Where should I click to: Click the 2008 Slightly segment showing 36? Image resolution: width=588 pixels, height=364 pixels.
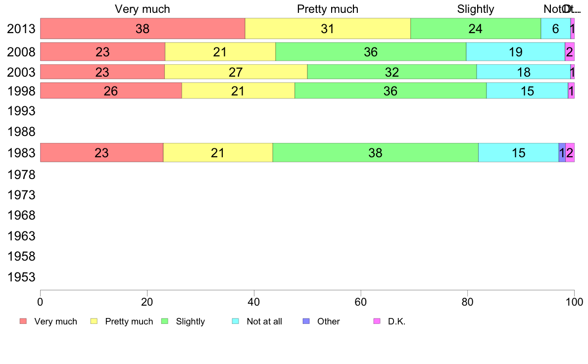point(371,52)
